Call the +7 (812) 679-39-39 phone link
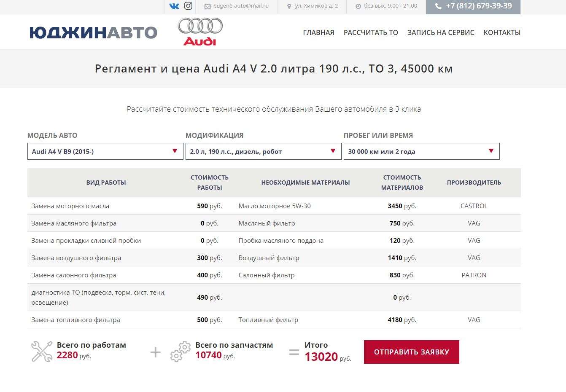566x392 pixels. 478,6
